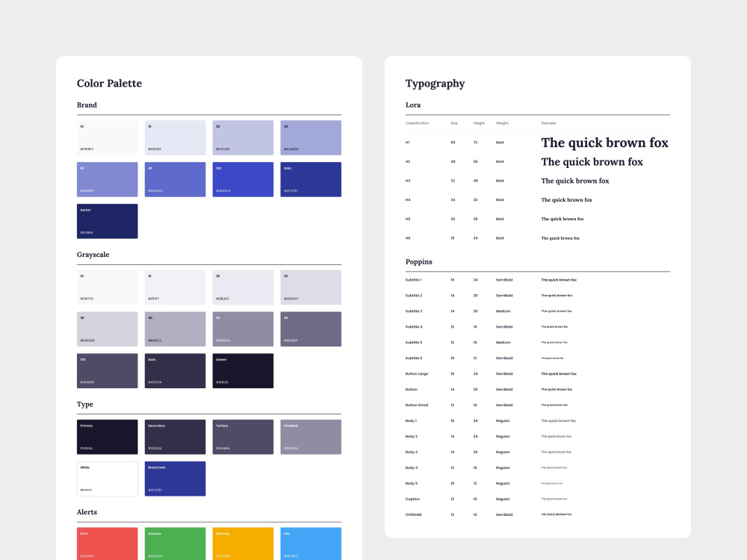The image size is (747, 560).
Task: Click the Caption row label
Action: click(412, 499)
